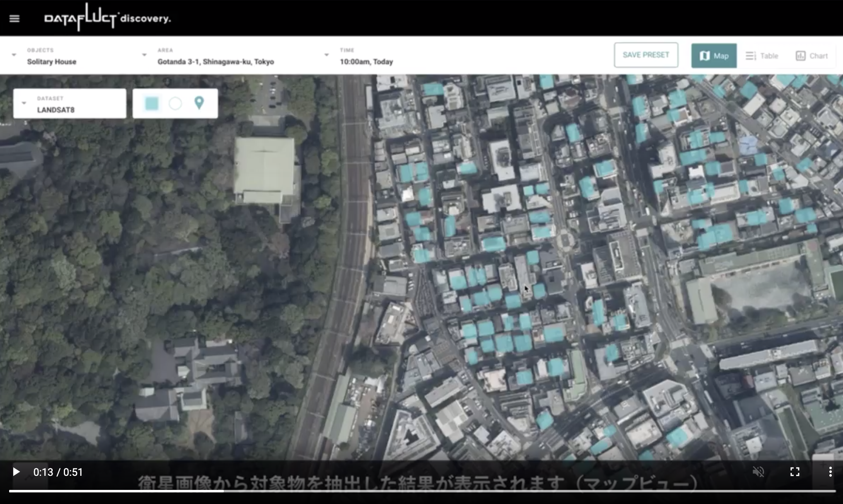
Task: Switch to the Chart view tab
Action: coord(812,56)
